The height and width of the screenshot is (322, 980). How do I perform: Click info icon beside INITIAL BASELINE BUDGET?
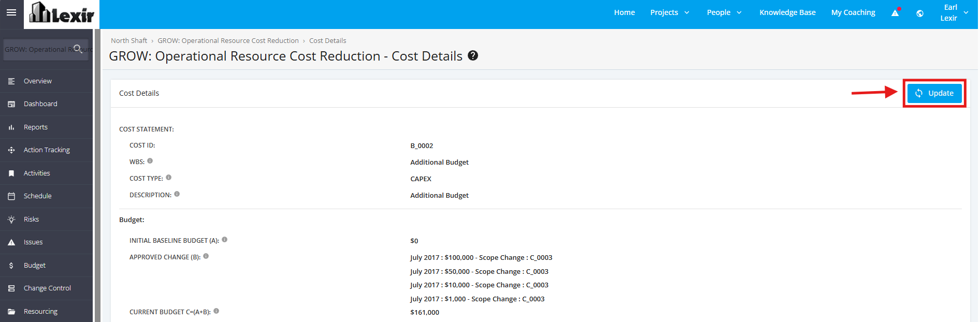tap(225, 240)
